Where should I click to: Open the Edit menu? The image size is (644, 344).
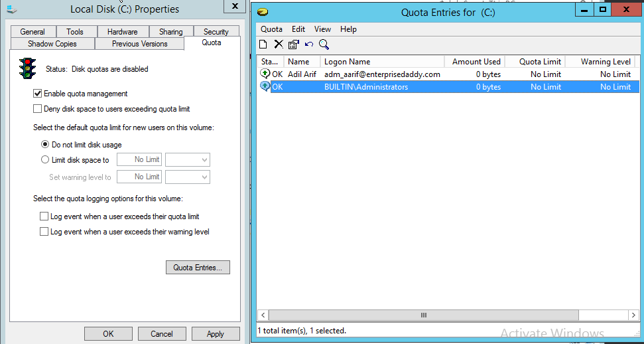[x=298, y=29]
